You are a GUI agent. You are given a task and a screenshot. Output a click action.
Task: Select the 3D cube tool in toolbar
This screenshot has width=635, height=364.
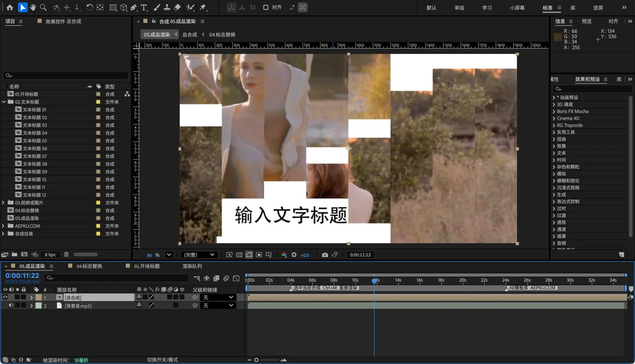(x=124, y=7)
